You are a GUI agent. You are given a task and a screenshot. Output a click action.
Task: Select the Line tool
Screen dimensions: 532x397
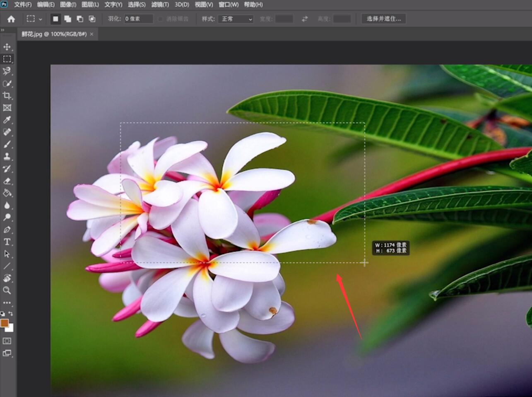pyautogui.click(x=7, y=266)
